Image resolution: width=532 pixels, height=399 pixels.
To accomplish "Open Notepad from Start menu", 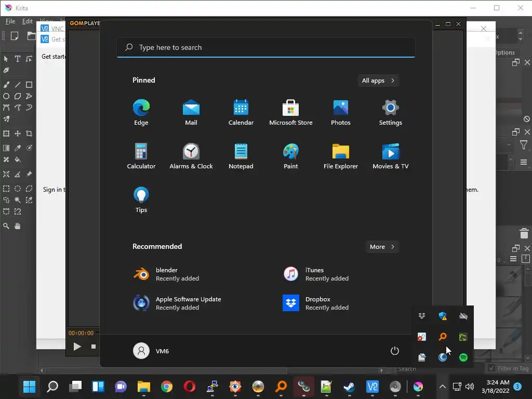I will [x=241, y=156].
